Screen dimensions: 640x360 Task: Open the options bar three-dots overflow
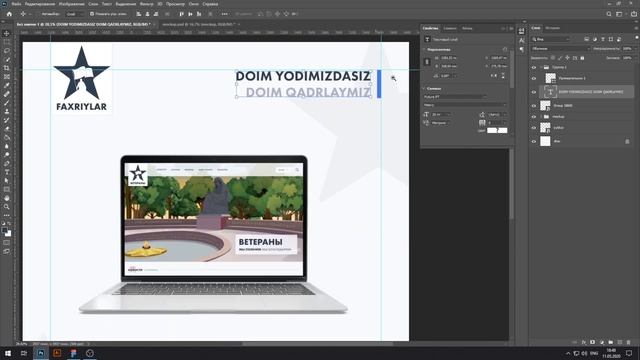[224, 14]
